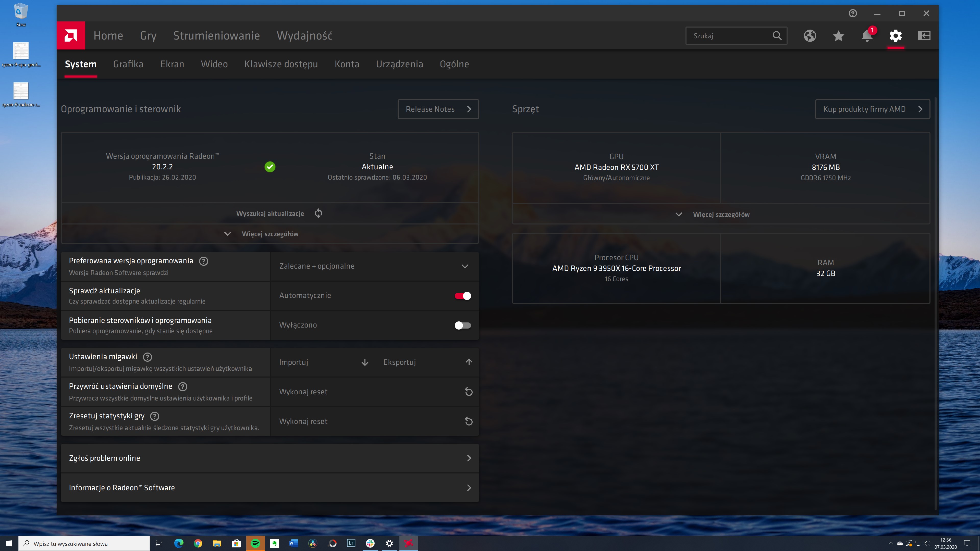
Task: Open favorites star icon
Action: point(838,36)
